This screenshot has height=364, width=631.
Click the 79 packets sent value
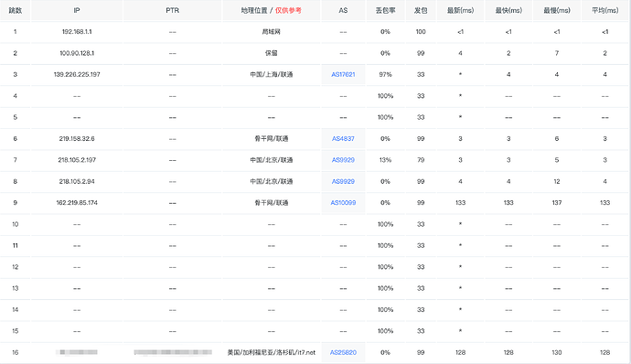click(x=421, y=160)
